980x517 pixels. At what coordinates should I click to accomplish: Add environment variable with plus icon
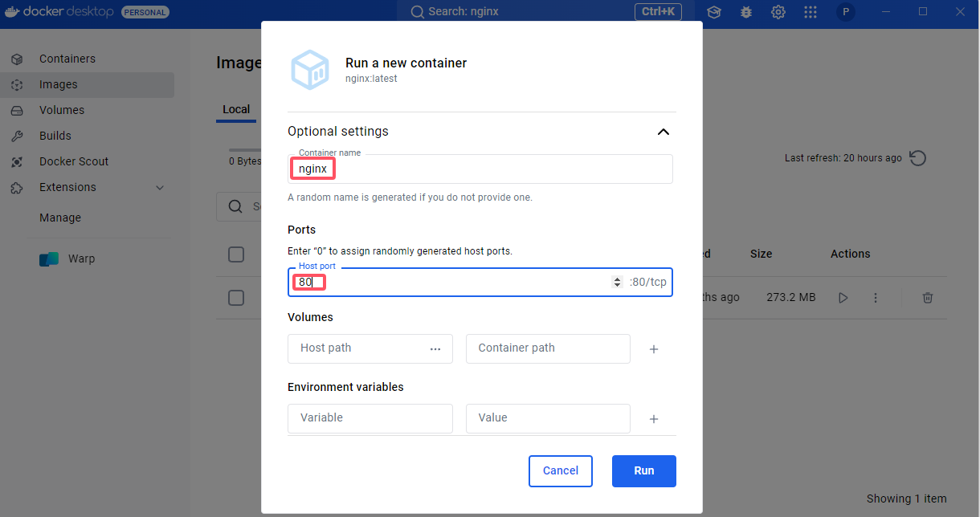click(654, 419)
